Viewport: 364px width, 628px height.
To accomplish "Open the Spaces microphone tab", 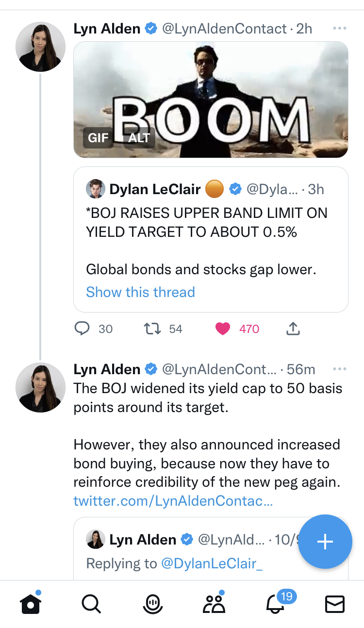I will (x=153, y=604).
